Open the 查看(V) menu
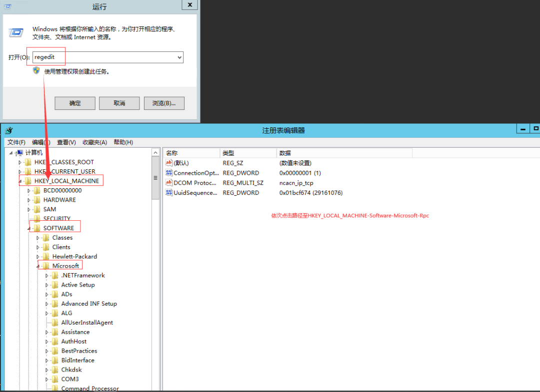The image size is (540, 392). pyautogui.click(x=66, y=142)
